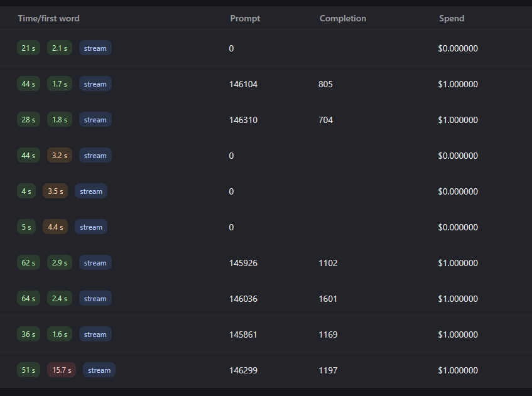The image size is (532, 396).
Task: Click the 4.4 s first word badge
Action: coord(55,227)
